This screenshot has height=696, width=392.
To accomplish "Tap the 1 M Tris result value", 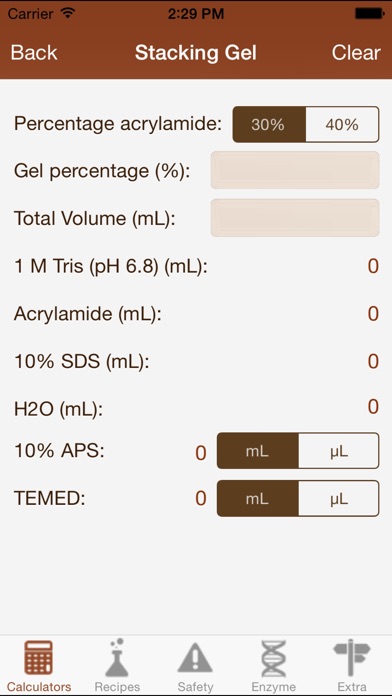I will [x=373, y=266].
